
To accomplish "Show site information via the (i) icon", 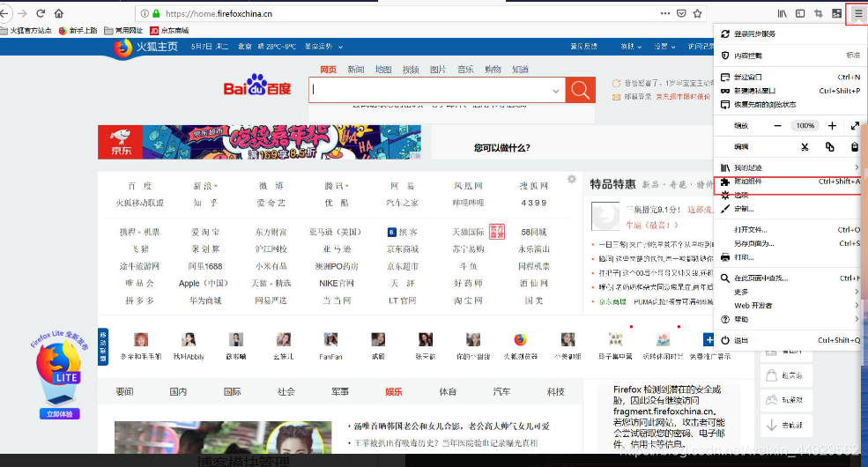I will pos(145,13).
